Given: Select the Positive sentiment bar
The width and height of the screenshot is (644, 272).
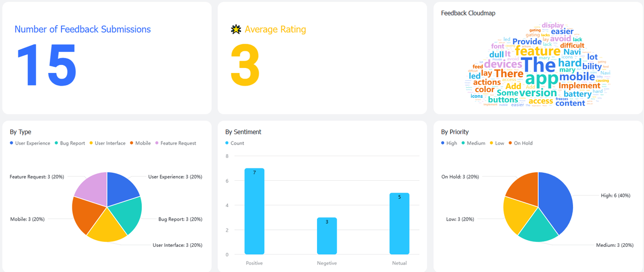Looking at the screenshot, I should click(255, 212).
